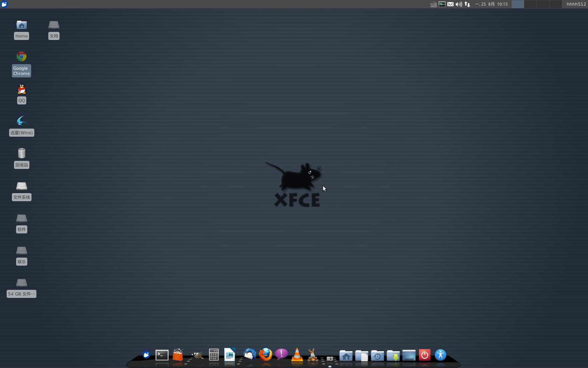Open the aMule donkey icon in dock
Image resolution: width=588 pixels, height=368 pixels.
(312, 355)
